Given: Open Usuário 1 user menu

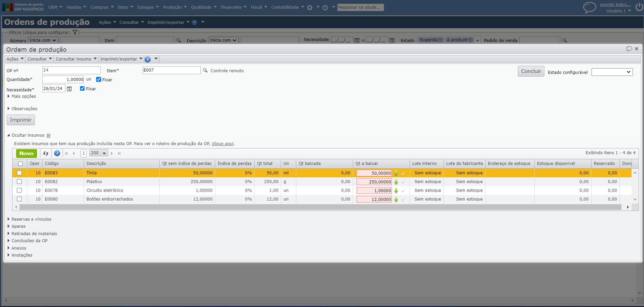Looking at the screenshot, I should click(618, 11).
